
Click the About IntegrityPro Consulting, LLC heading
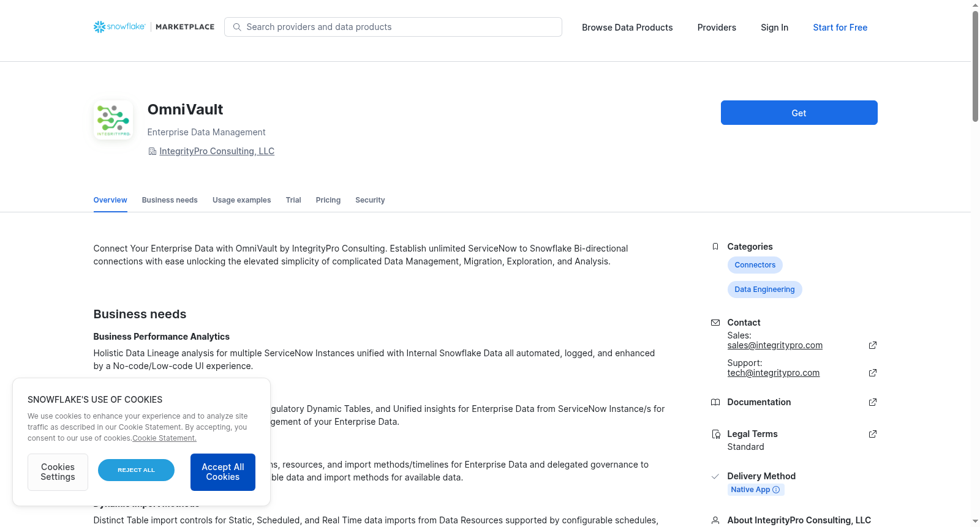coord(799,520)
